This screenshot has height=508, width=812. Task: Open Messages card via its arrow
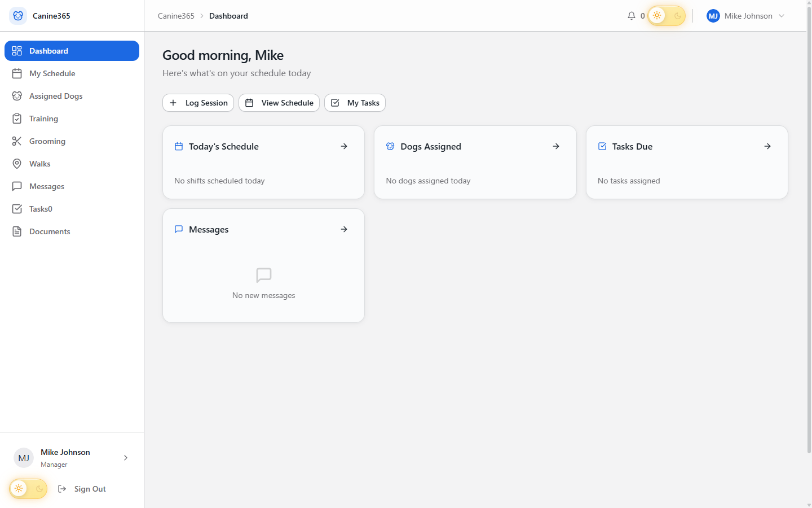pos(344,229)
